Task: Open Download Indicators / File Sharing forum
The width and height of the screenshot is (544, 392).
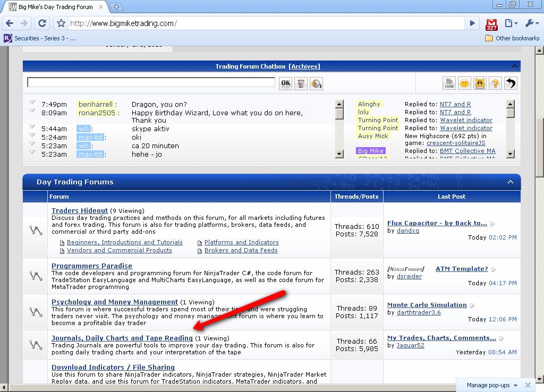Action: 113,367
